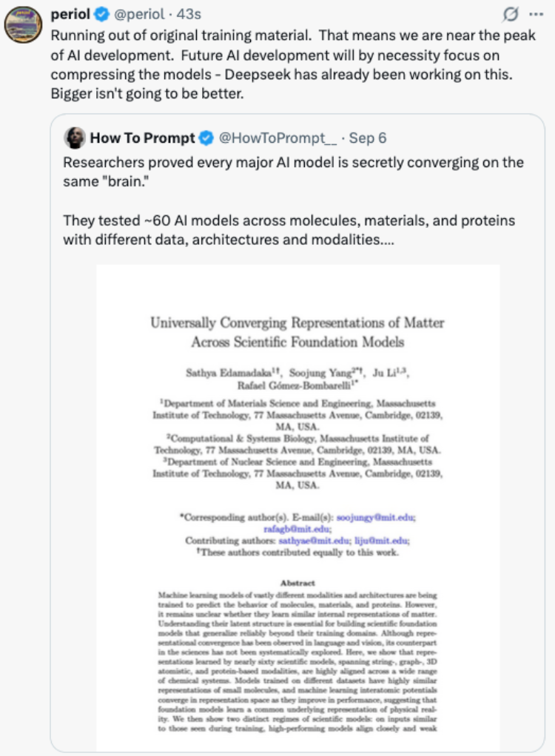This screenshot has height=756, width=555.
Task: Open How To Prompt's profile picture
Action: click(75, 138)
